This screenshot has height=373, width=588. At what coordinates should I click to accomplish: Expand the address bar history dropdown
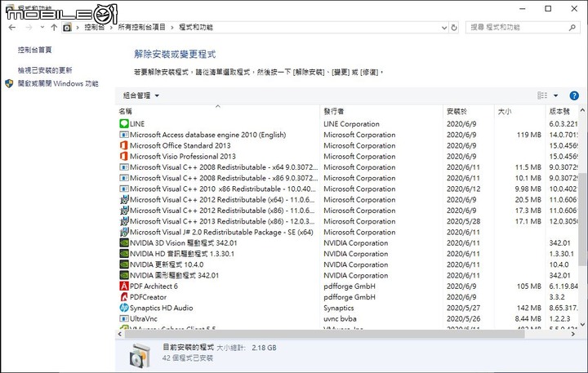(x=444, y=28)
